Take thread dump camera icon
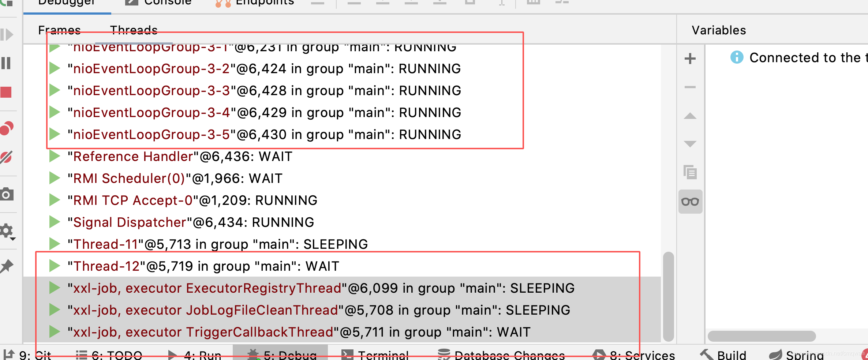868x360 pixels. click(x=7, y=194)
